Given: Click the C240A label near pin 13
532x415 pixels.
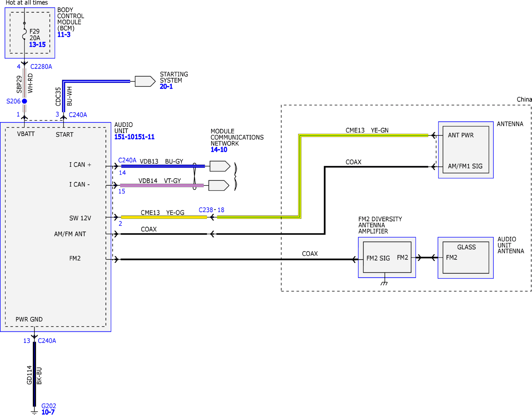Looking at the screenshot, I should pyautogui.click(x=47, y=341).
